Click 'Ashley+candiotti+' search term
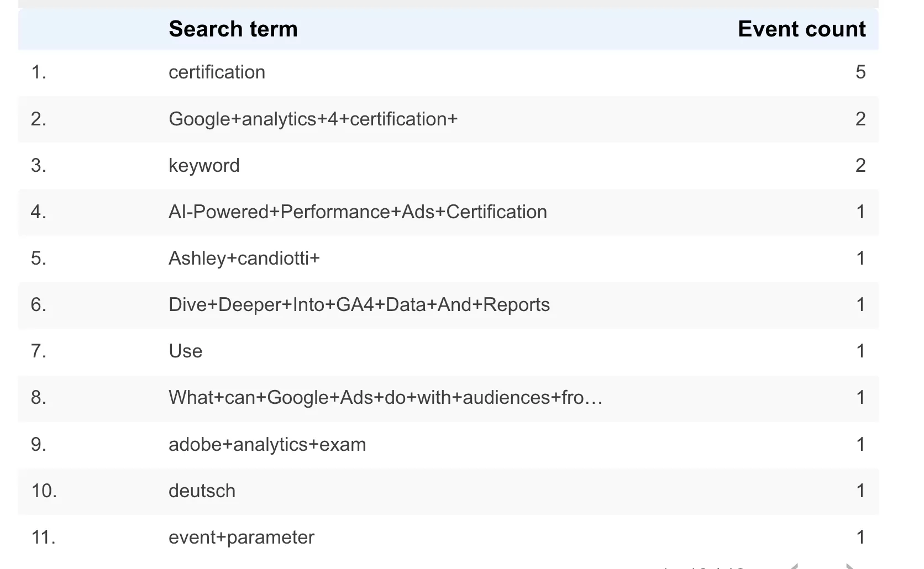Image resolution: width=924 pixels, height=569 pixels. [x=244, y=259]
